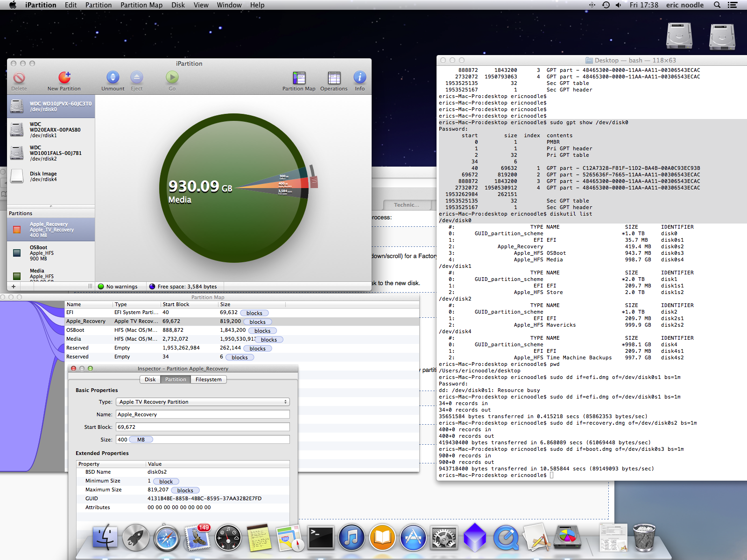Select the Apple_Recovery partition in Partitions list
The width and height of the screenshot is (747, 560).
pos(51,230)
